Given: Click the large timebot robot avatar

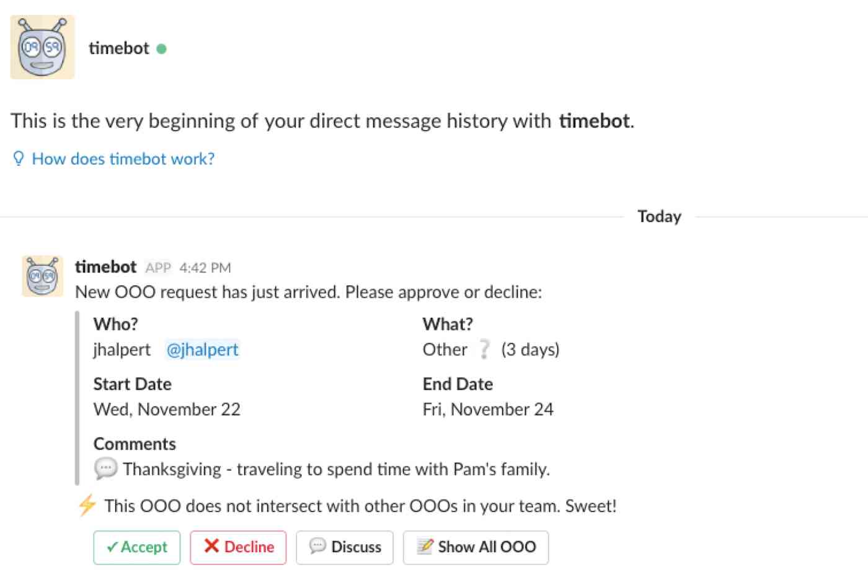Looking at the screenshot, I should 42,47.
